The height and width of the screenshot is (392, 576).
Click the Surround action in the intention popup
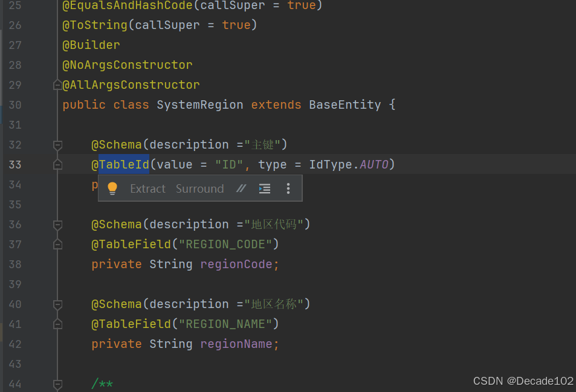pos(199,188)
